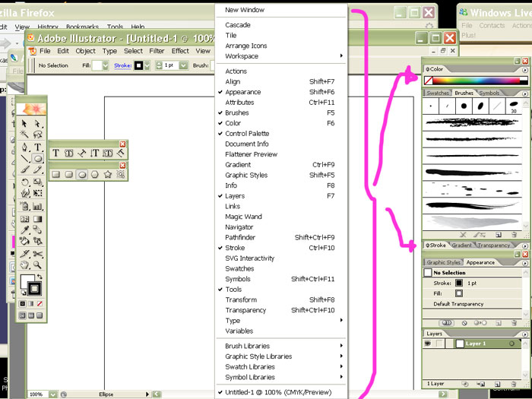Pick a color from Color spectrum bar

[x=476, y=81]
